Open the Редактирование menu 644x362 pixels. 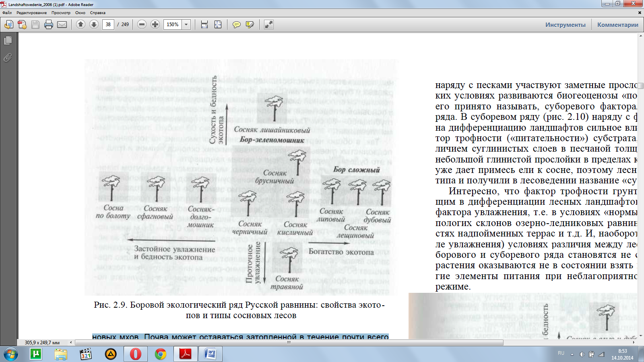(x=32, y=12)
